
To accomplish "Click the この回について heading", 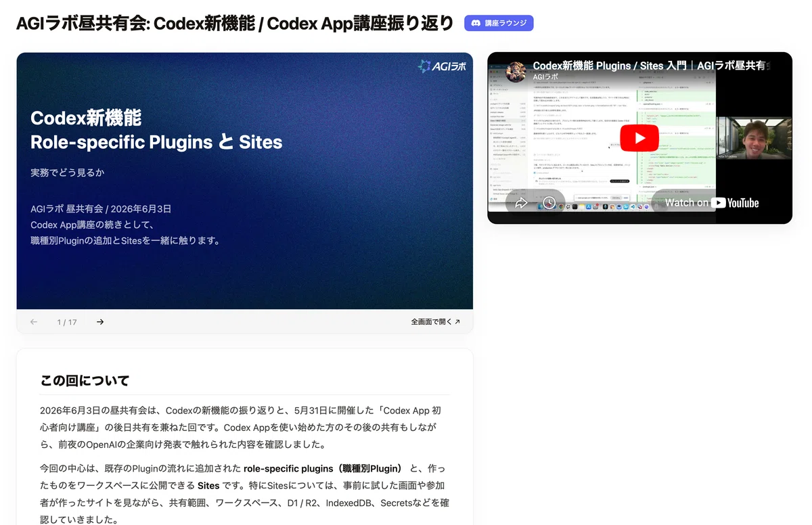I will click(x=85, y=380).
